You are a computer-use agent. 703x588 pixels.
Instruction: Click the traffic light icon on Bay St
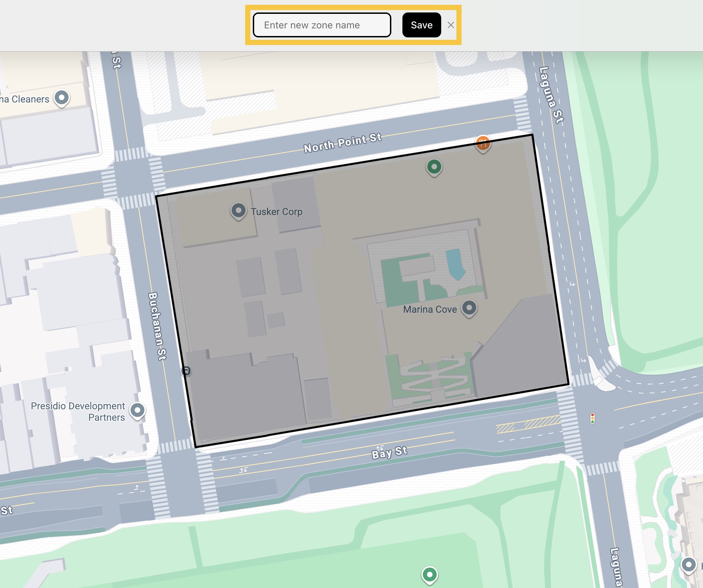click(x=593, y=418)
